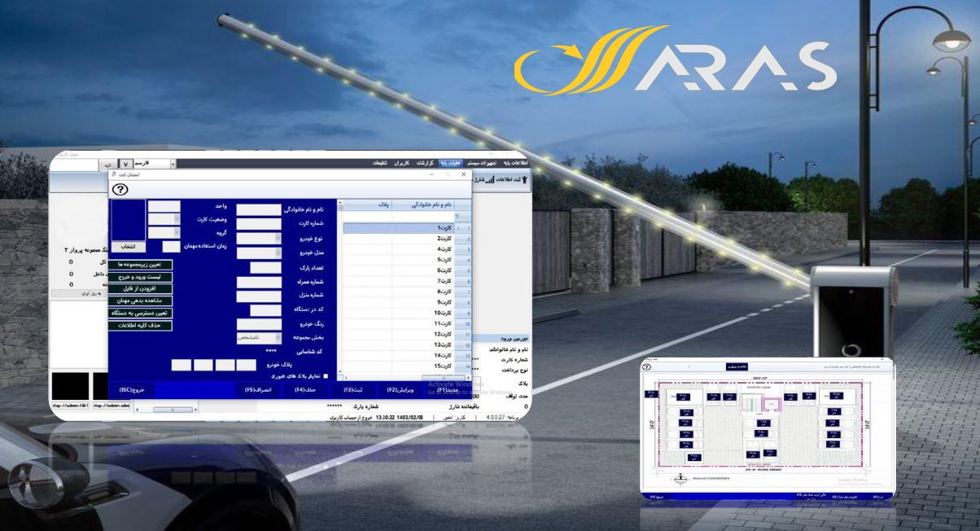This screenshot has height=531, width=980.
Task: Click the ثبت(F3) button
Action: 351,390
